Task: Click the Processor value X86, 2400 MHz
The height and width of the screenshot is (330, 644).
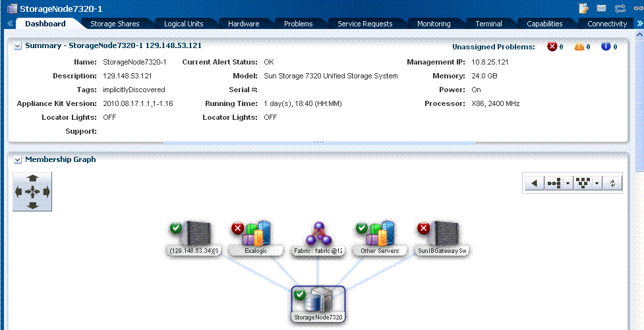Action: [495, 104]
